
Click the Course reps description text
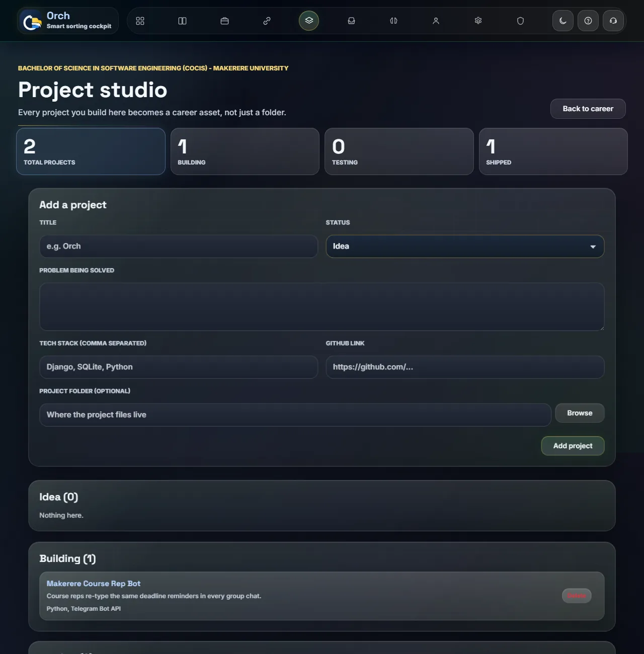coord(154,596)
